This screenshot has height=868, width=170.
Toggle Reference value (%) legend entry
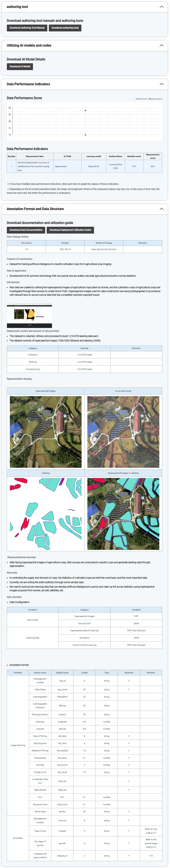pyautogui.click(x=155, y=99)
